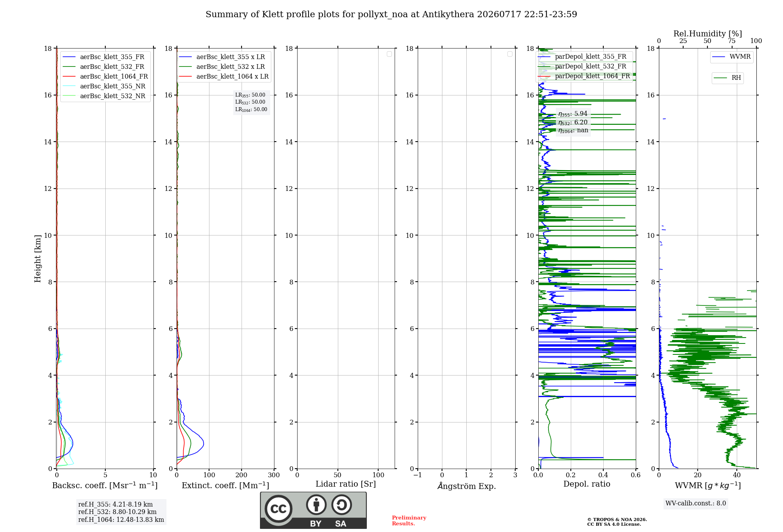Click the SA share-alike circular arrow icon

(x=341, y=505)
